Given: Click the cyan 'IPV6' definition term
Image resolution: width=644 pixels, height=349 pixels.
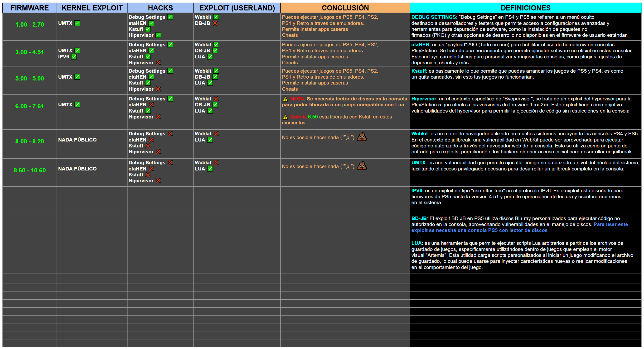Looking at the screenshot, I should (417, 190).
